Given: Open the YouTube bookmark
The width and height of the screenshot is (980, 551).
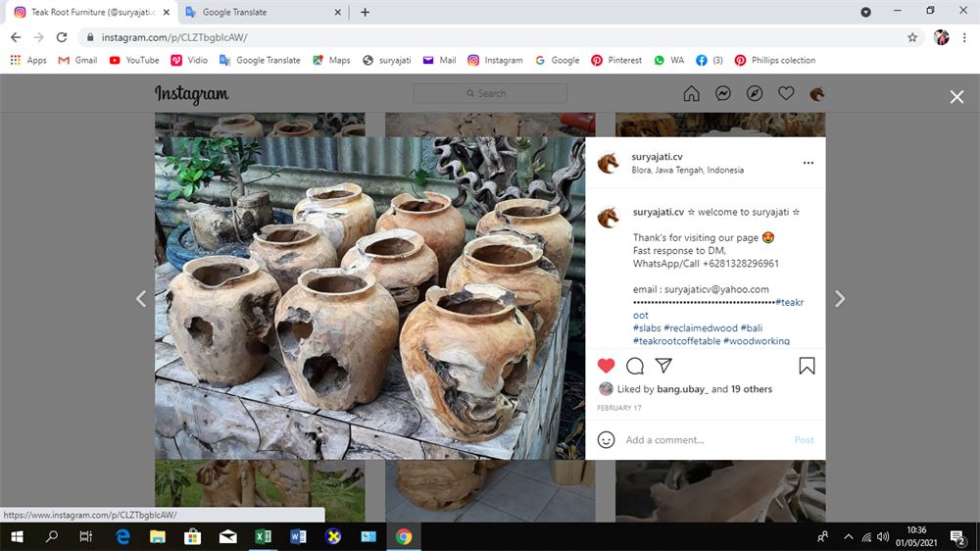Looking at the screenshot, I should pyautogui.click(x=133, y=60).
